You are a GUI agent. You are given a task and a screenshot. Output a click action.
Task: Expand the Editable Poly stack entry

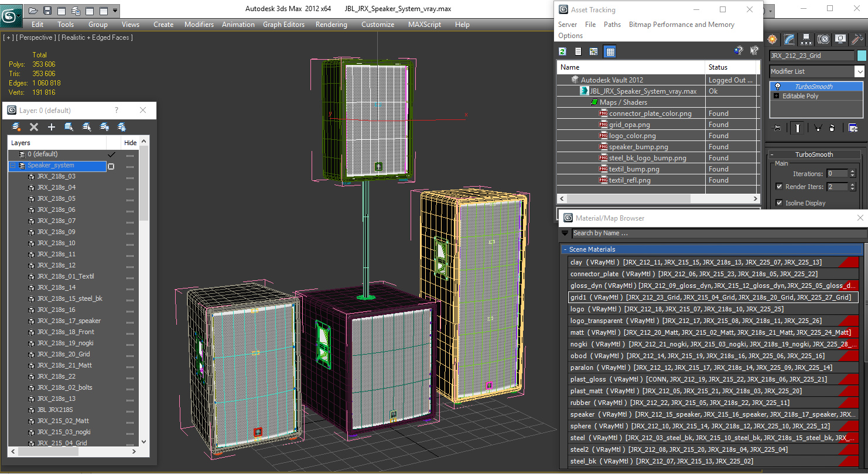777,96
